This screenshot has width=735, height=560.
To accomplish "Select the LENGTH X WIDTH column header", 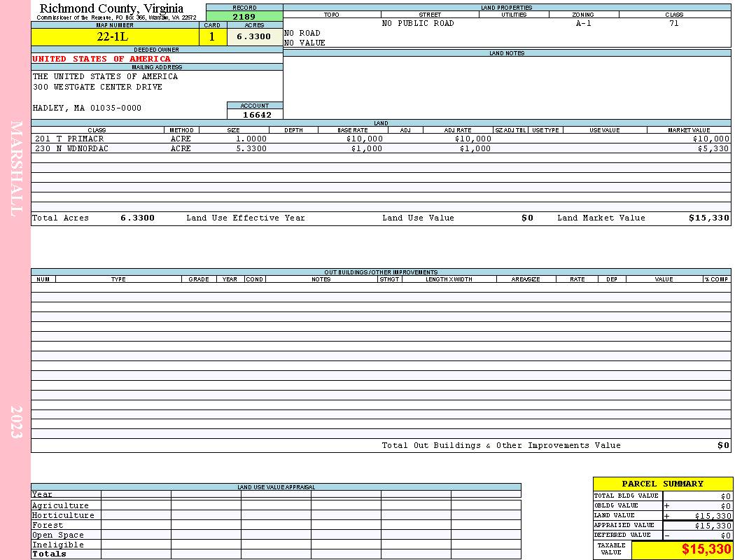I will coord(449,279).
